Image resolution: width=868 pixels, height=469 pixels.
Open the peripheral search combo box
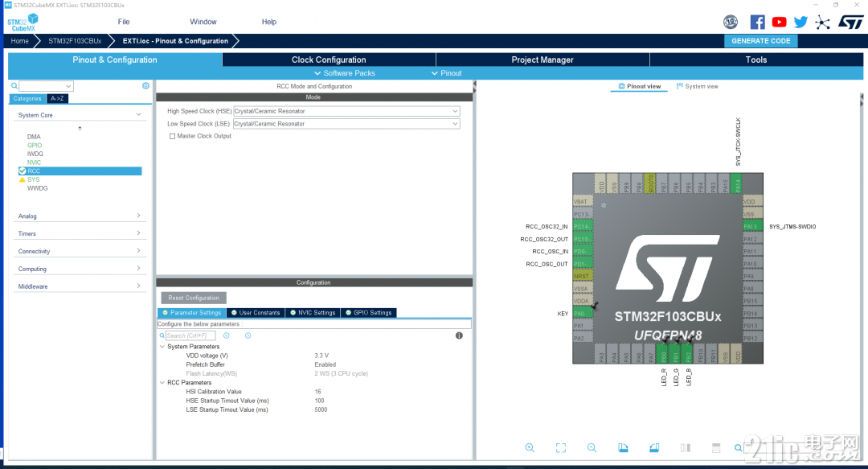46,86
